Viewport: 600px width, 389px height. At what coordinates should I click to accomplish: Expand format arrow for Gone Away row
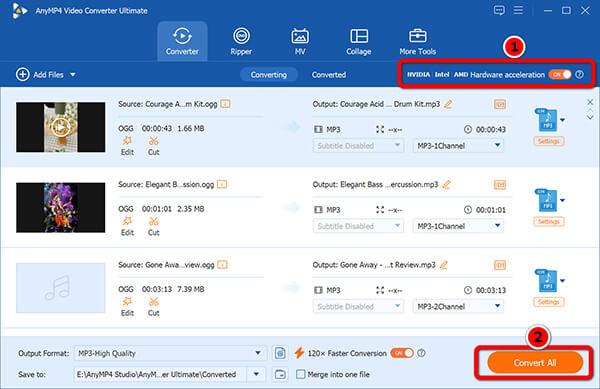click(562, 281)
